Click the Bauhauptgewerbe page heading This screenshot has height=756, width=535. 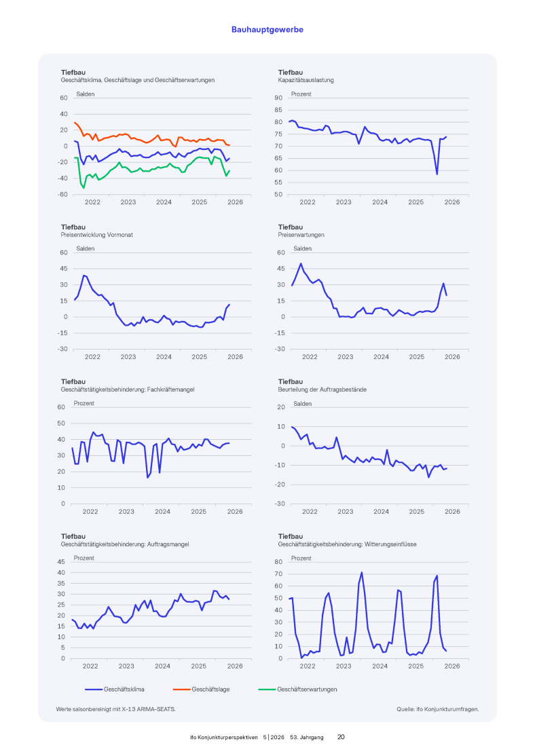pyautogui.click(x=267, y=30)
